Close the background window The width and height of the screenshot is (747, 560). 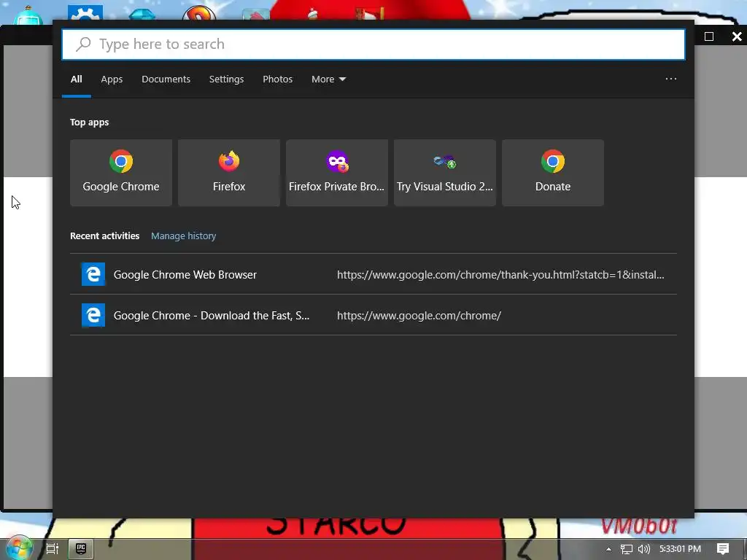[x=737, y=36]
